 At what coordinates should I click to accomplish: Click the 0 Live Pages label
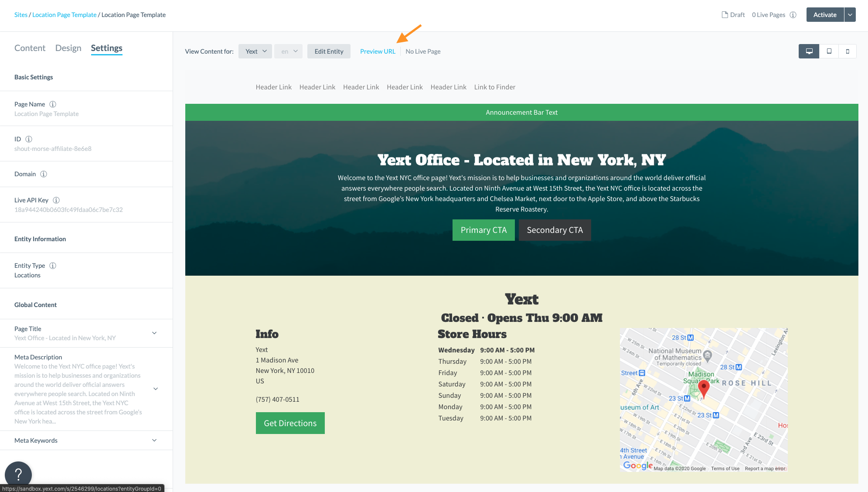tap(768, 15)
